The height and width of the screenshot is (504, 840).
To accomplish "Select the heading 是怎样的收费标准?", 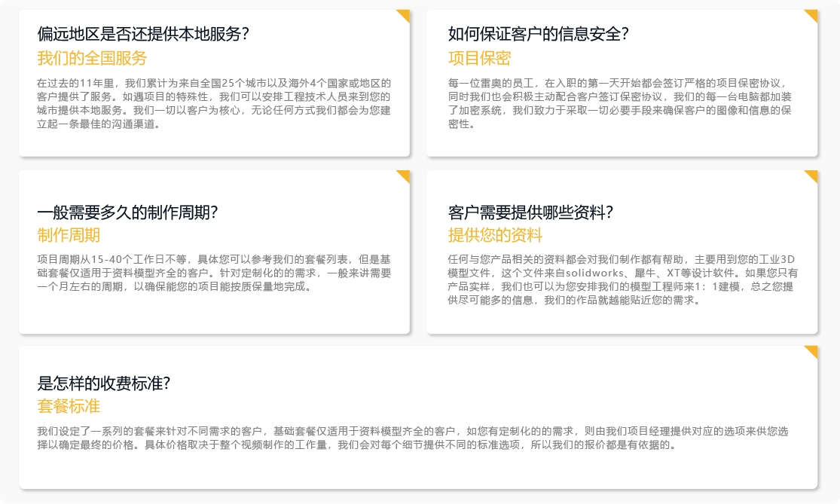I will click(104, 383).
